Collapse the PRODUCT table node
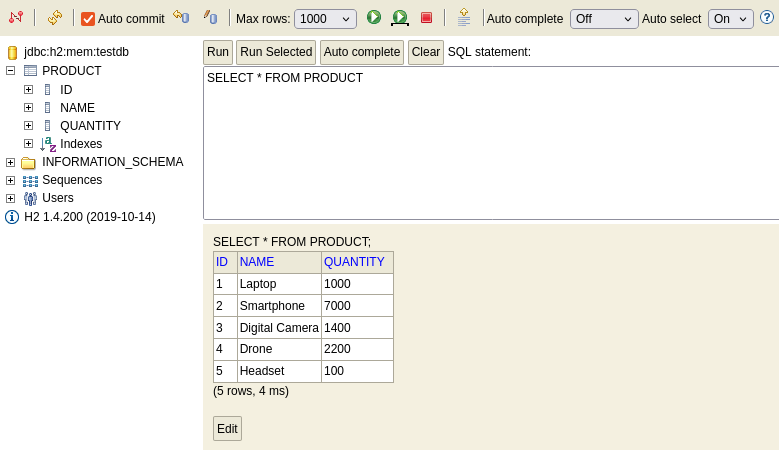The width and height of the screenshot is (779, 450). coord(10,71)
